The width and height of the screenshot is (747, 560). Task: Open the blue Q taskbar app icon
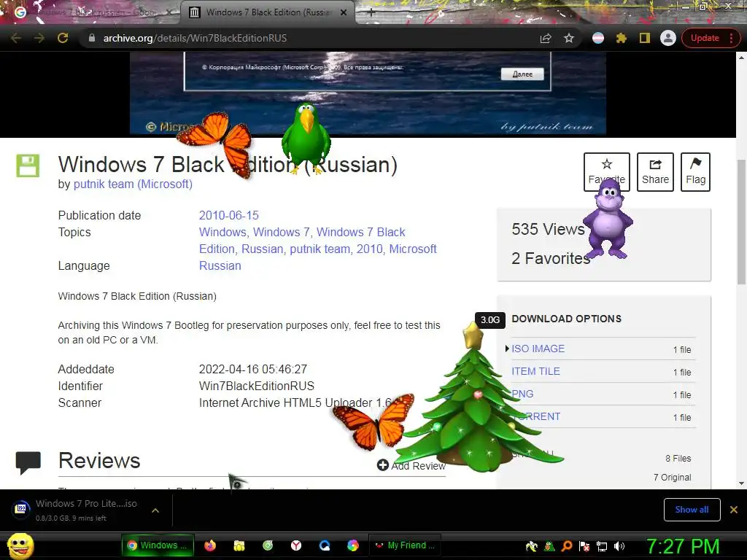[325, 545]
